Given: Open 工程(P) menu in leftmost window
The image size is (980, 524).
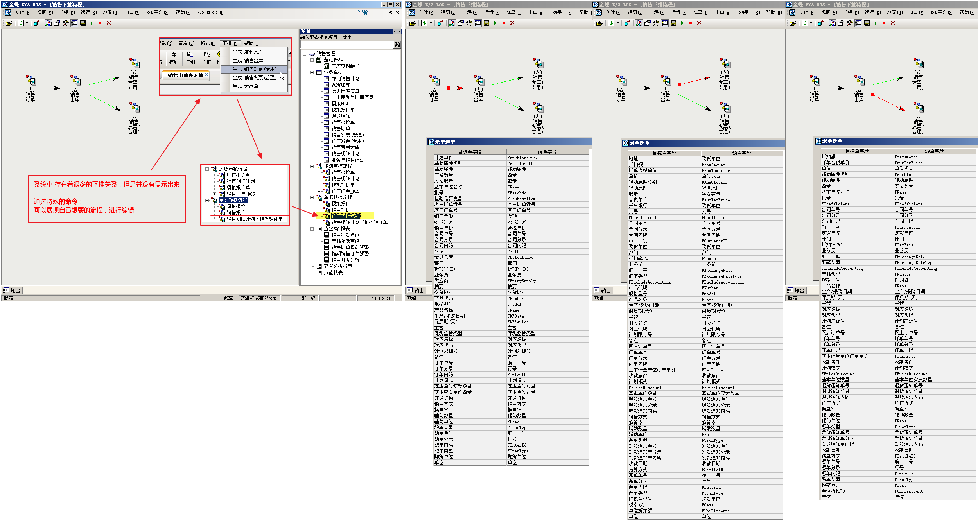Looking at the screenshot, I should pos(66,13).
